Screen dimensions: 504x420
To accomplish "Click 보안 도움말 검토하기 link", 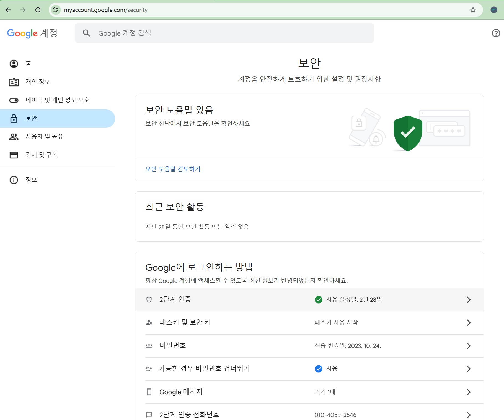I will (x=173, y=169).
